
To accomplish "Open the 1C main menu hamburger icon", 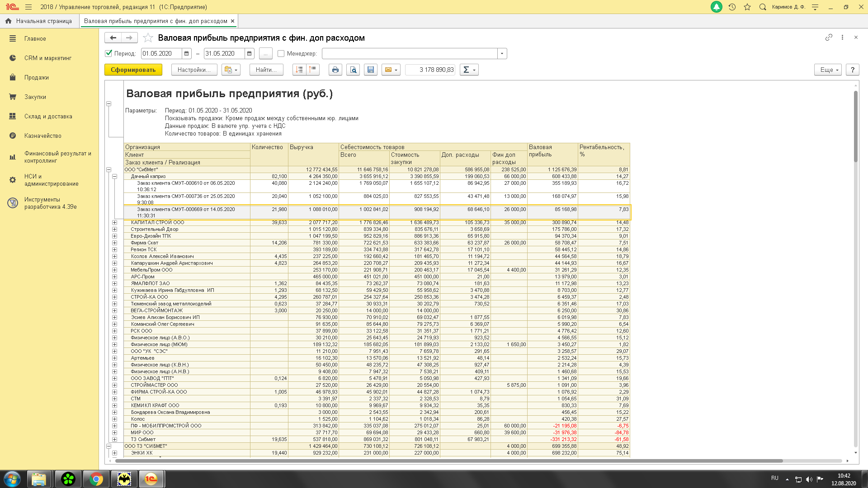I will (28, 7).
